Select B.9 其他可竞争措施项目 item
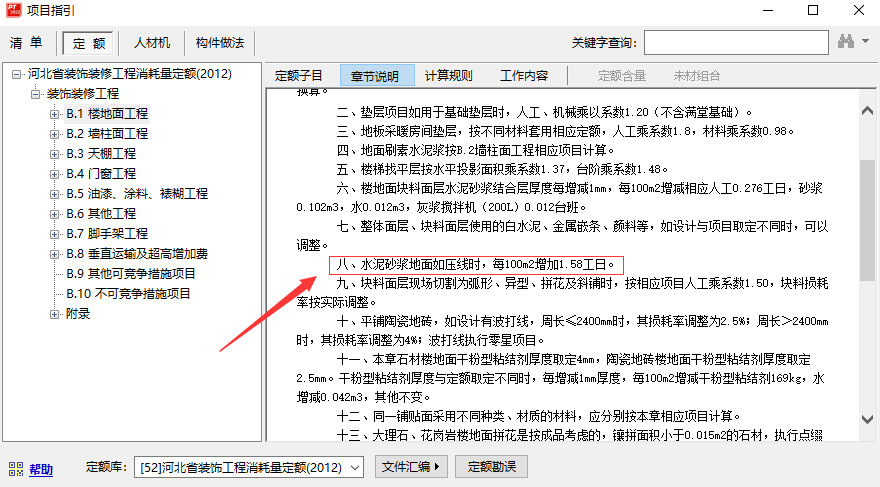The image size is (880, 487). click(x=131, y=274)
